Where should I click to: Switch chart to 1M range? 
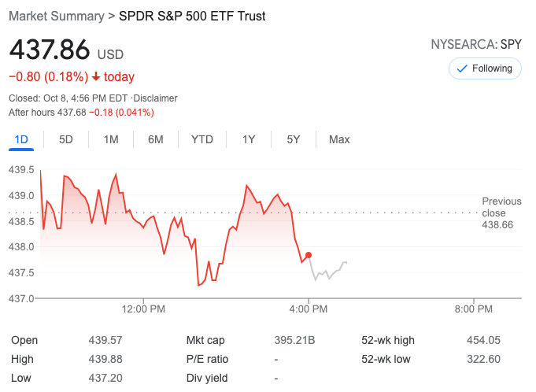(111, 139)
